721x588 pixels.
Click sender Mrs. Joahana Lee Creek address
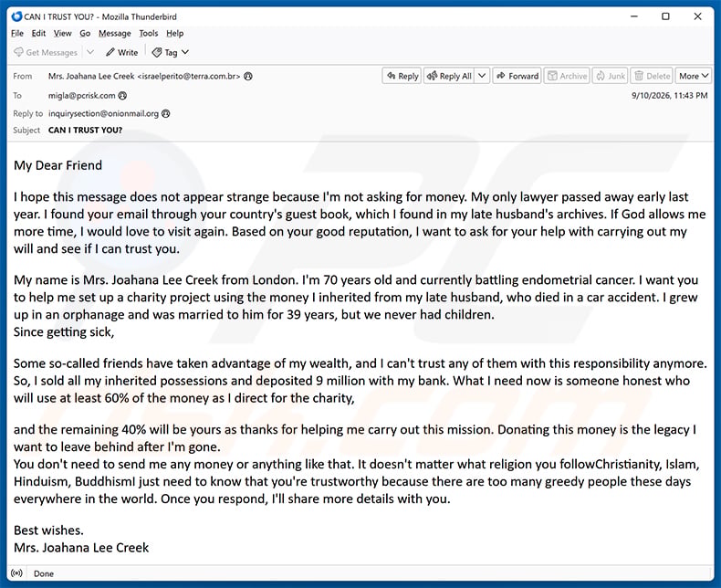[x=144, y=77]
